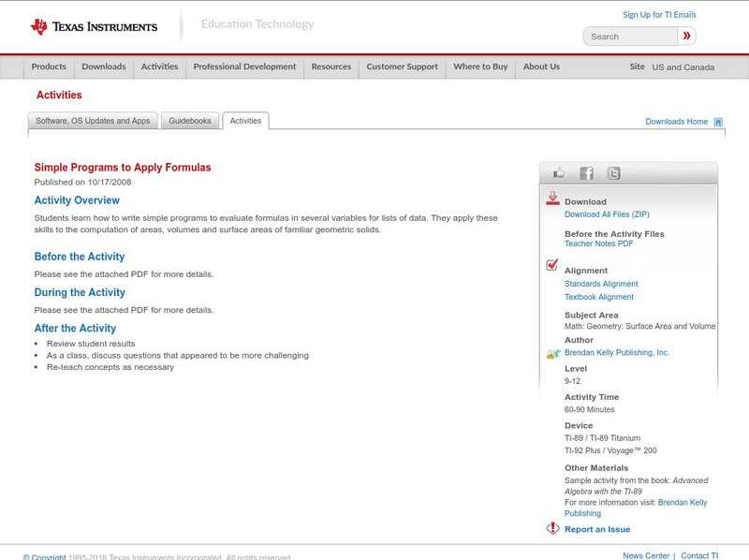Open the Products menu
Viewport: 749px width, 560px height.
coord(49,66)
